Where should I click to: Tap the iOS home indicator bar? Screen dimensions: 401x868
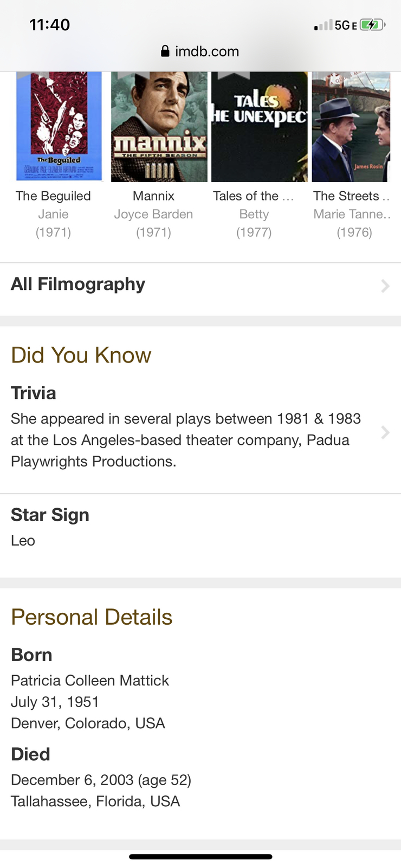tap(200, 857)
